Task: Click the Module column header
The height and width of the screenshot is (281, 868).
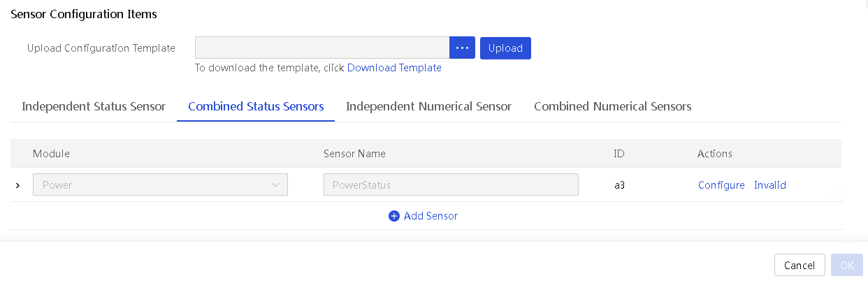Action: pyautogui.click(x=51, y=154)
